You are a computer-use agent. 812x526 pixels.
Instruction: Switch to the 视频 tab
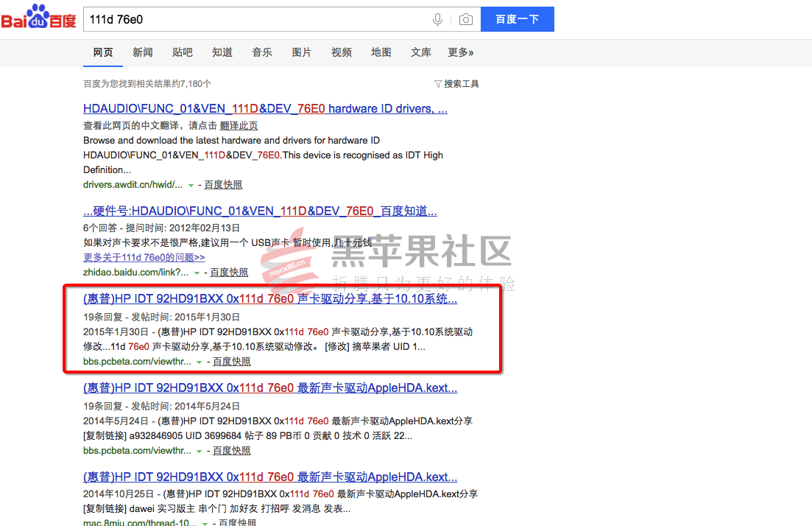point(342,52)
